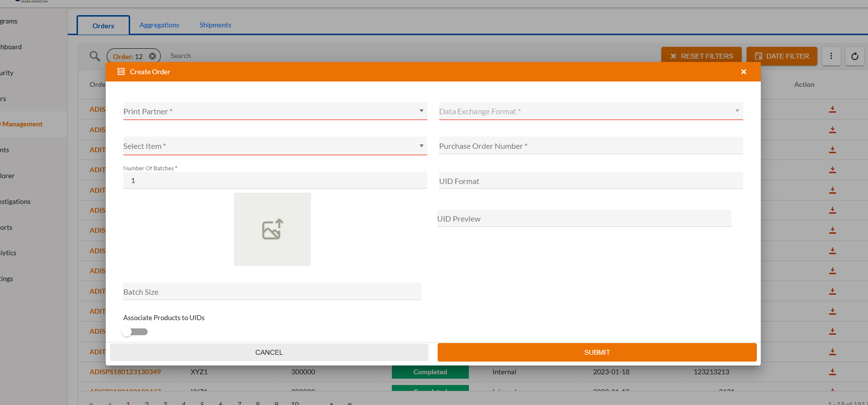868x405 pixels.
Task: Click the image upload placeholder icon
Action: (272, 229)
